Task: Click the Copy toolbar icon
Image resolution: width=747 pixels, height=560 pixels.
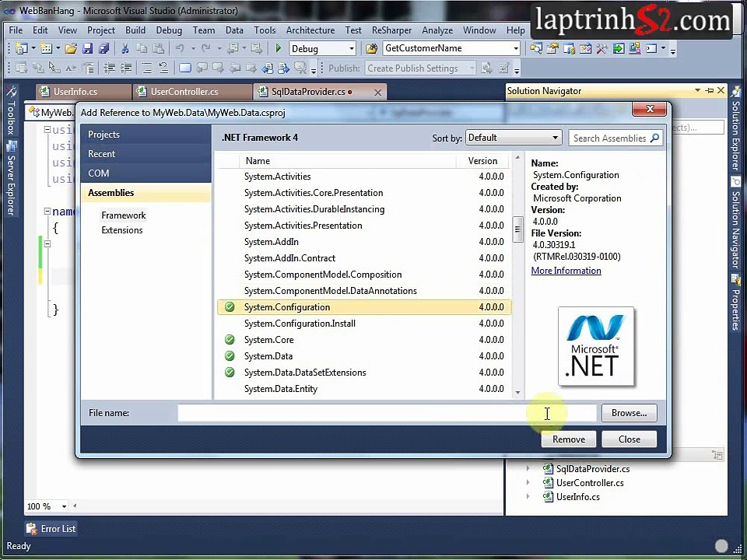Action: (x=142, y=48)
